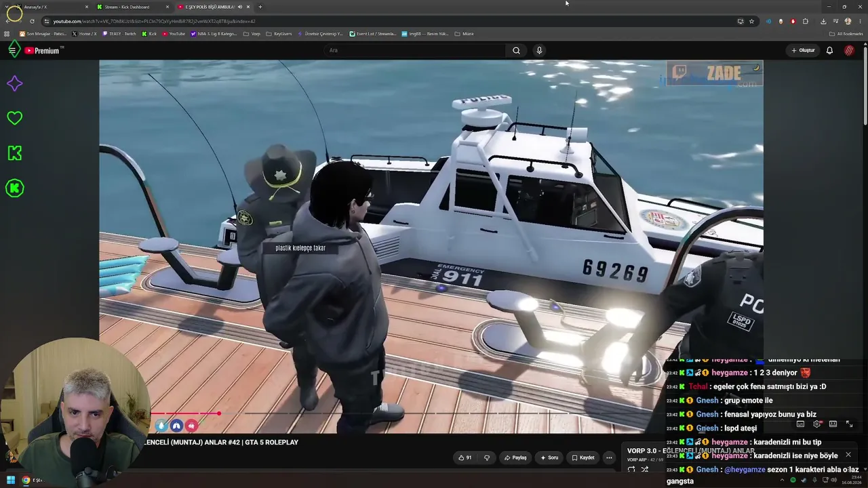Viewport: 868px width, 488px height.
Task: Install page as app icon in address bar
Action: [x=741, y=21]
